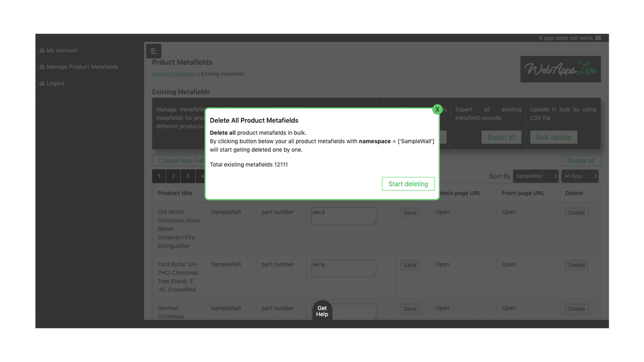Viewport: 644px width, 362px height.
Task: Open the All Keys dropdown
Action: click(x=580, y=176)
